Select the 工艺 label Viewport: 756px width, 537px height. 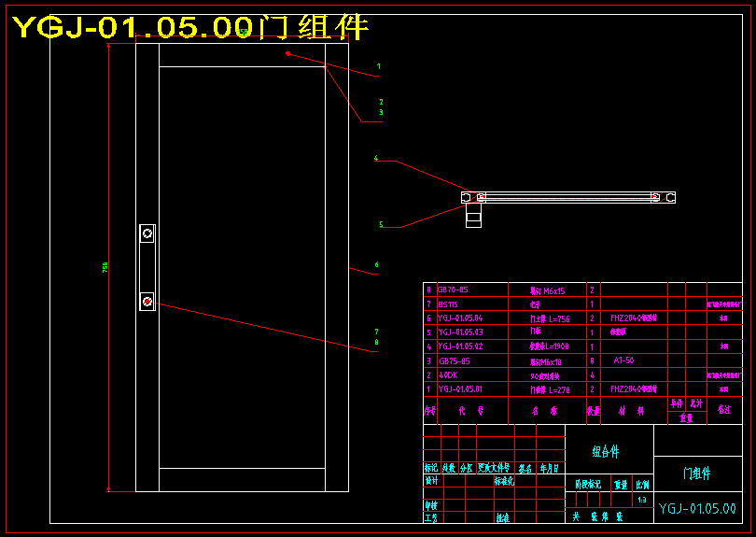coord(431,517)
